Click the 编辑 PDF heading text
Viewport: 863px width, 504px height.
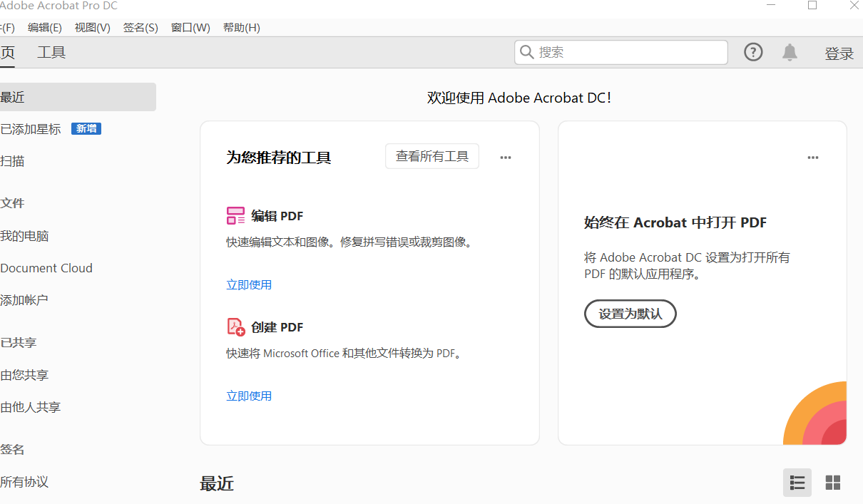277,216
